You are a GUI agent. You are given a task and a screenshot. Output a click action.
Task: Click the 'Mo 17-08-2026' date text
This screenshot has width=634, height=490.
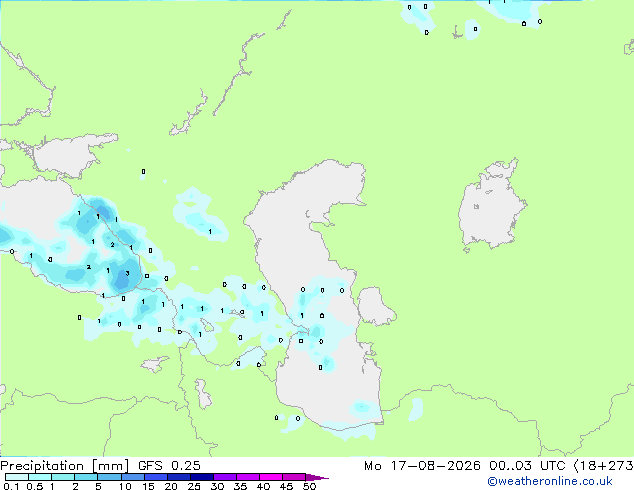(x=423, y=466)
